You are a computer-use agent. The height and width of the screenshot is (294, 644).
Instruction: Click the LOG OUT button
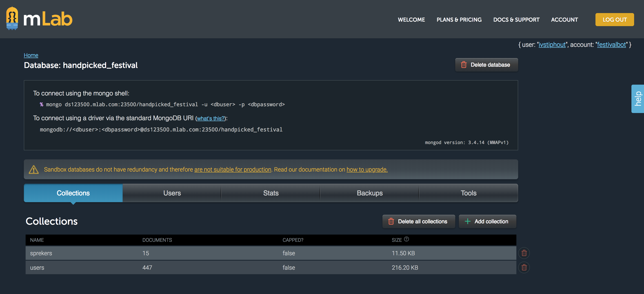tap(614, 20)
